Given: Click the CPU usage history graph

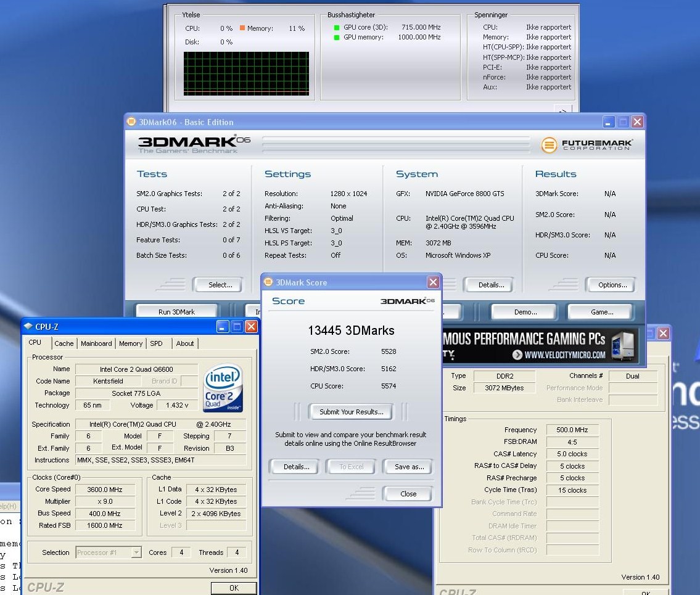Looking at the screenshot, I should pyautogui.click(x=246, y=73).
